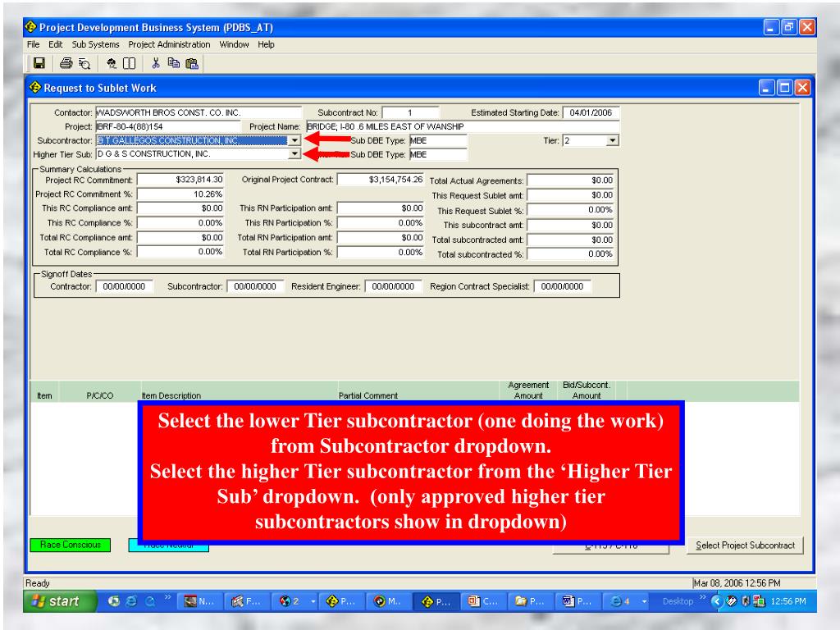The width and height of the screenshot is (840, 630).
Task: Click the Paste clipboard toolbar icon
Action: click(x=192, y=63)
